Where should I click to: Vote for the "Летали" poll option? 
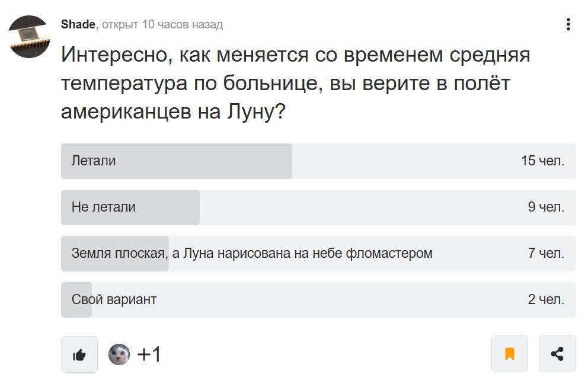(x=318, y=161)
